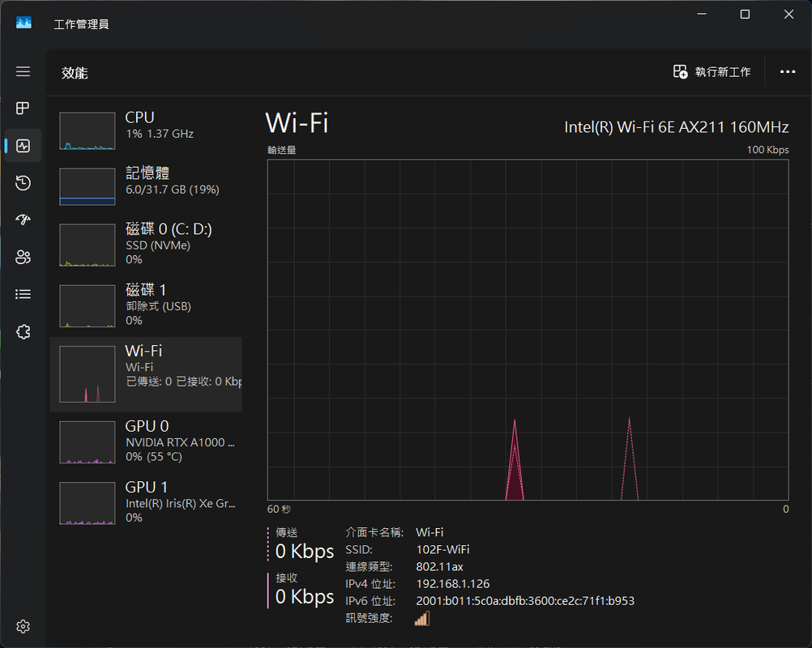Click the 60 秒 axis label

[x=279, y=509]
